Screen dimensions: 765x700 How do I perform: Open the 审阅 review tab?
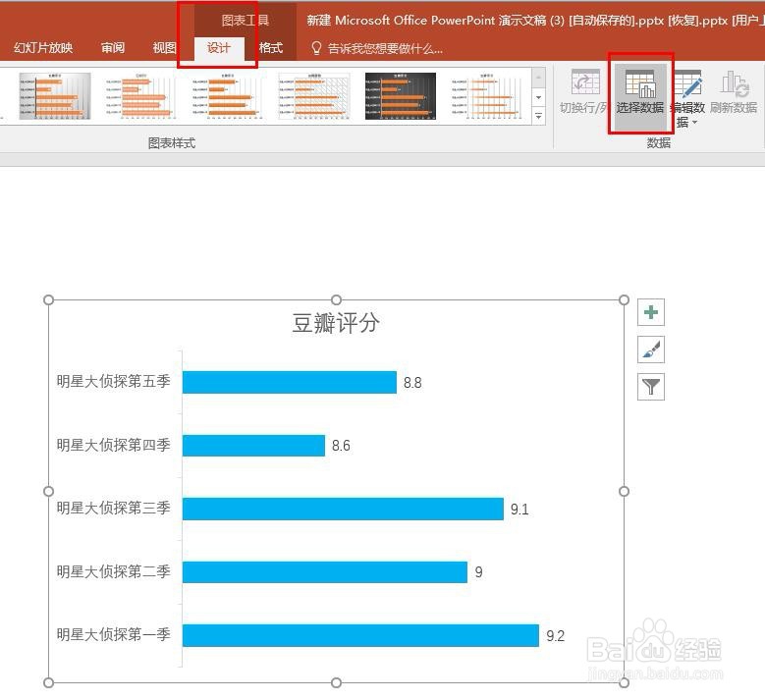pyautogui.click(x=113, y=48)
